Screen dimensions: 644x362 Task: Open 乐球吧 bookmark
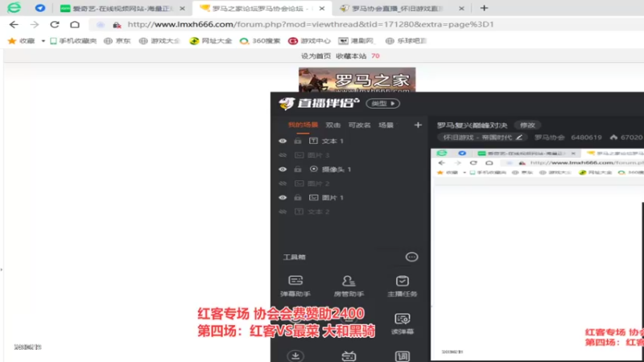pyautogui.click(x=407, y=41)
